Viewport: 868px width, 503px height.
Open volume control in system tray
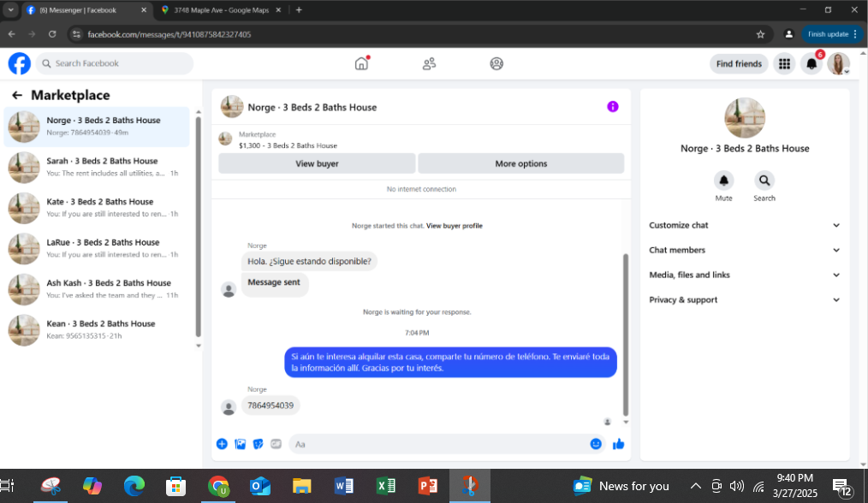(736, 486)
